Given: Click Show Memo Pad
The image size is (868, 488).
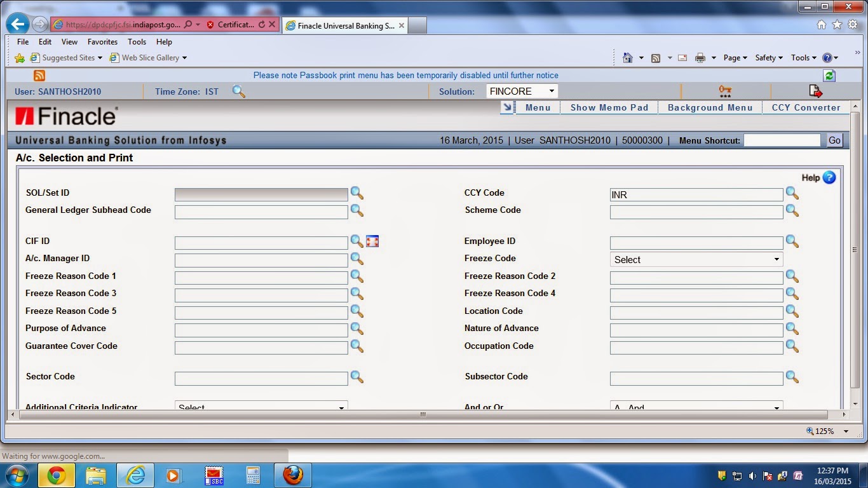Looking at the screenshot, I should point(609,107).
